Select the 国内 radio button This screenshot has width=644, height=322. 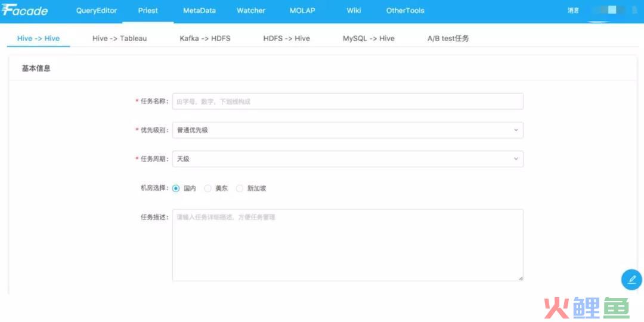tap(176, 188)
